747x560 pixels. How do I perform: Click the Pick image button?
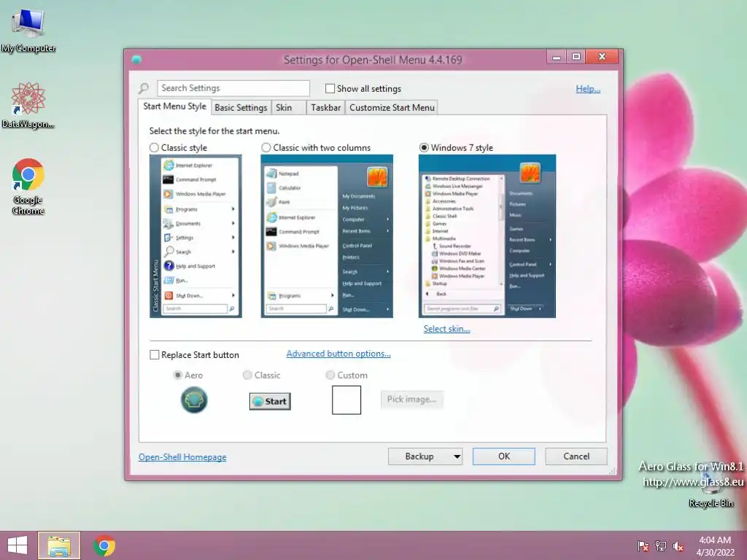coord(411,400)
